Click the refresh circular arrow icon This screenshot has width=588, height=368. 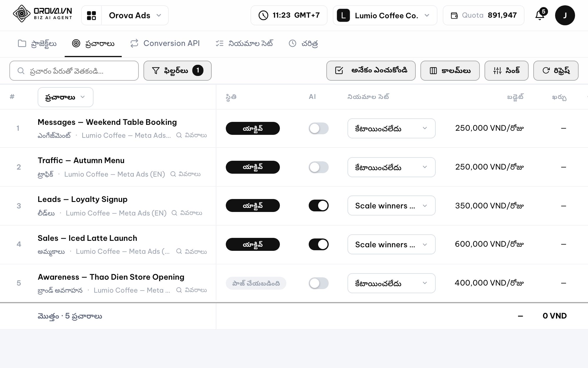pyautogui.click(x=546, y=70)
